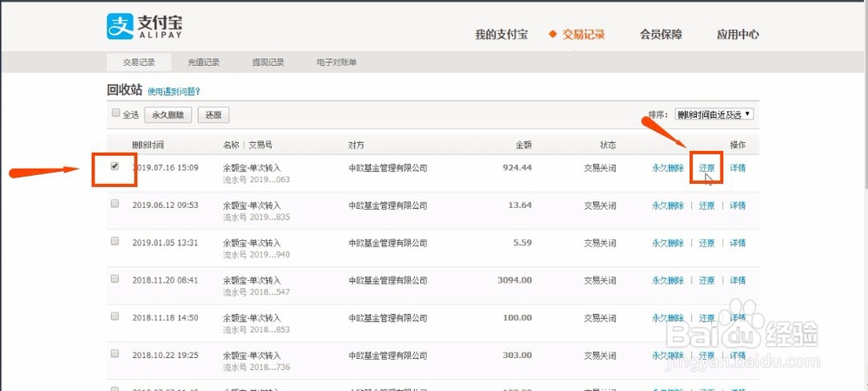Click 永久删除 for the 100.00 transaction
This screenshot has width=868, height=391.
point(667,318)
